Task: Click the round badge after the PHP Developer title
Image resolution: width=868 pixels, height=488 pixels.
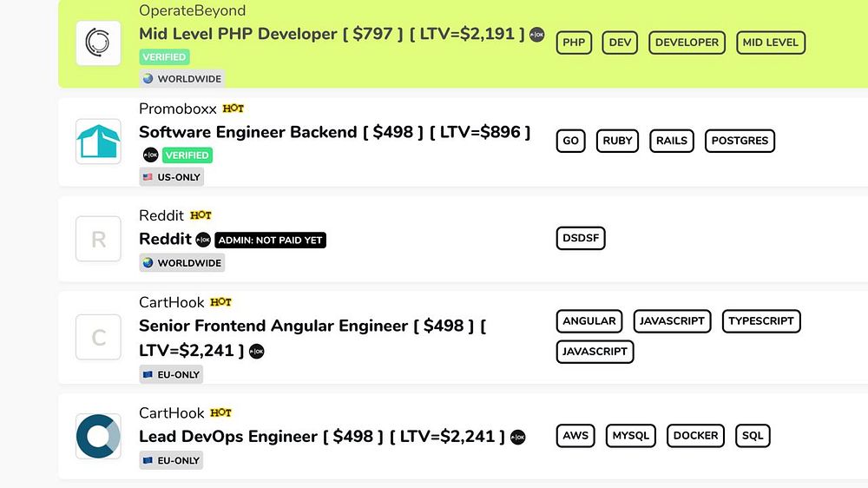Action: point(537,35)
